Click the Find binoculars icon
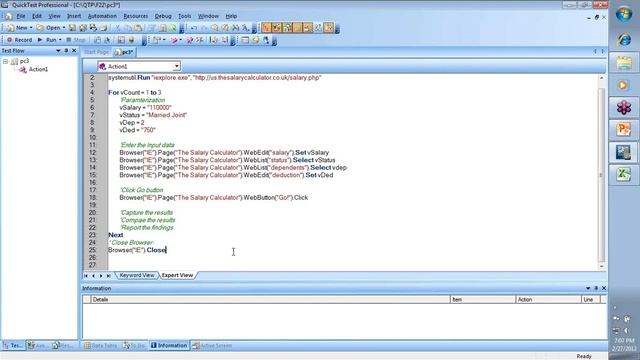The image size is (640, 360). [x=236, y=28]
